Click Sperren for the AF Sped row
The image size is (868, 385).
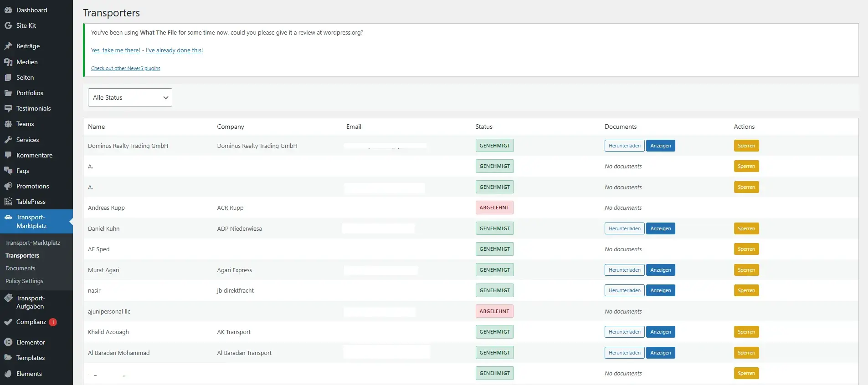(746, 249)
